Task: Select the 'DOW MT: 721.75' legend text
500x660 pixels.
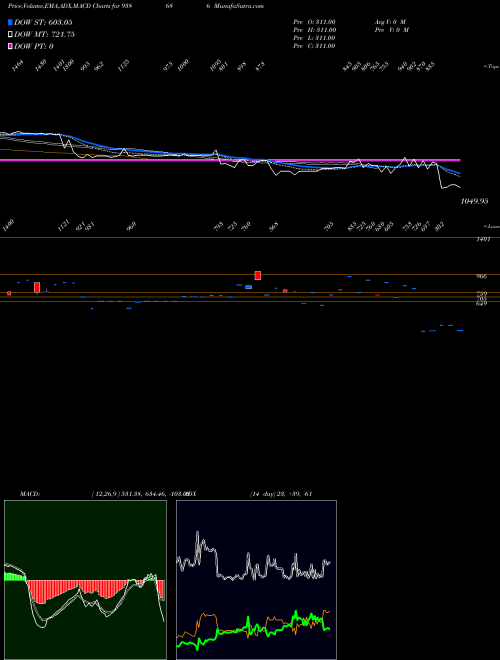Action: tap(44, 35)
